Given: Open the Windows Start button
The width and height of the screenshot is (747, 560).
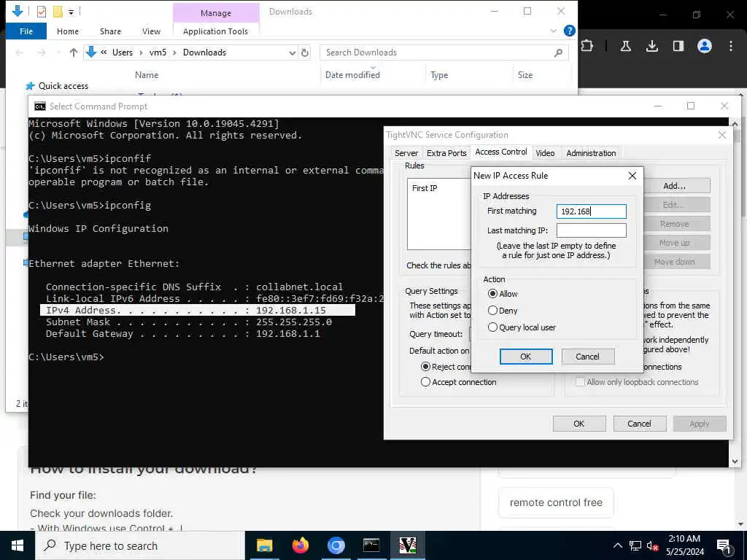Looking at the screenshot, I should coord(18,545).
